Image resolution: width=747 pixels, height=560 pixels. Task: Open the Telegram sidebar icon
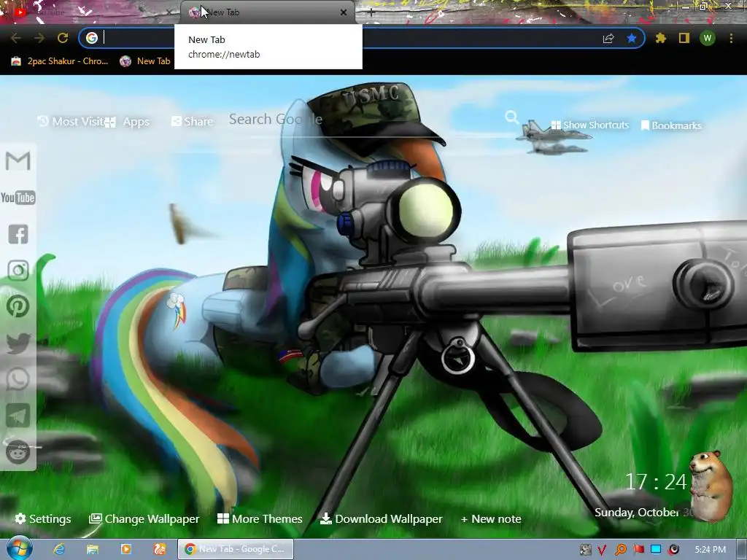click(x=18, y=416)
